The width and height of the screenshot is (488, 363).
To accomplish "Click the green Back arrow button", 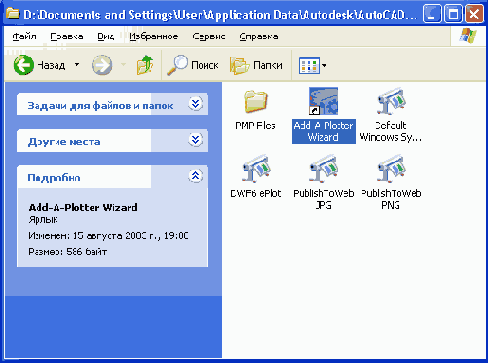I will pyautogui.click(x=24, y=65).
